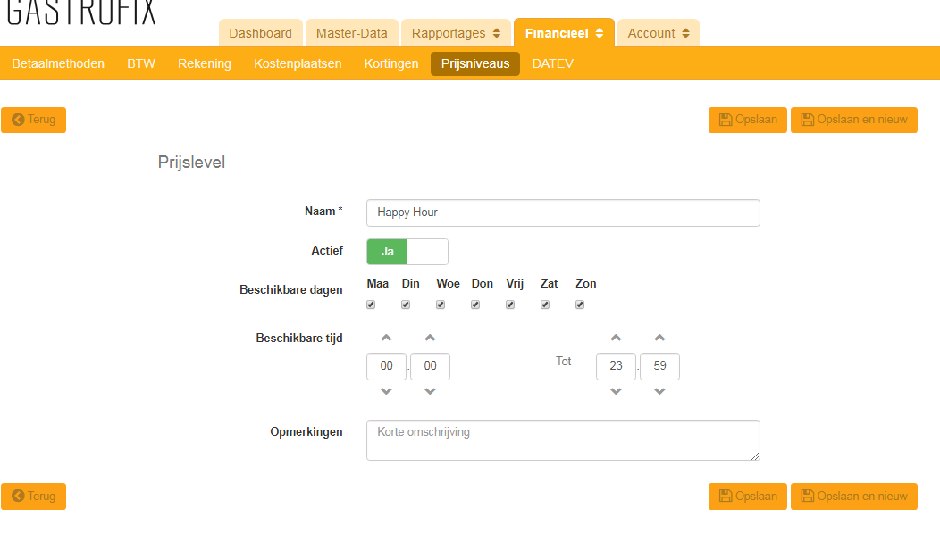This screenshot has height=560, width=940.
Task: Decrease the start hour using down chevron
Action: coord(386,391)
